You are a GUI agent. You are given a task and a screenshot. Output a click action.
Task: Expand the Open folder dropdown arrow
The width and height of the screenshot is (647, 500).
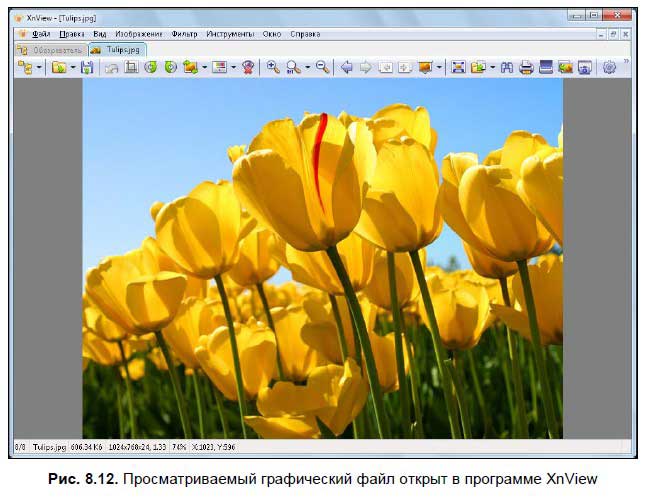pyautogui.click(x=73, y=68)
